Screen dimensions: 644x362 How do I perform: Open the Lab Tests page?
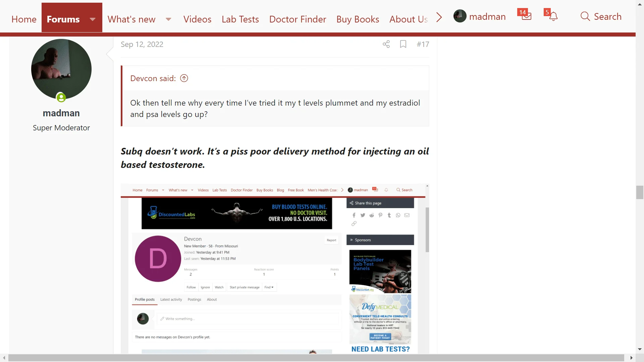[x=240, y=19]
